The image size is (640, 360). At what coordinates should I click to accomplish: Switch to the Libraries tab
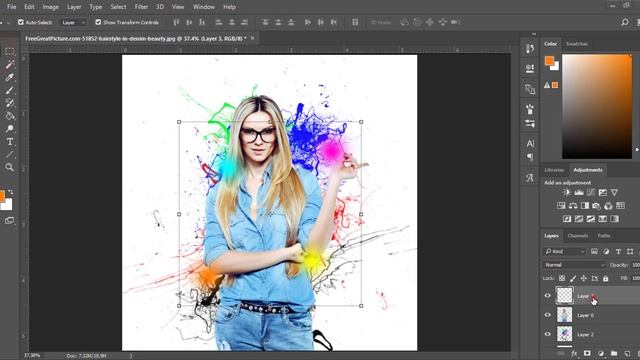point(554,170)
